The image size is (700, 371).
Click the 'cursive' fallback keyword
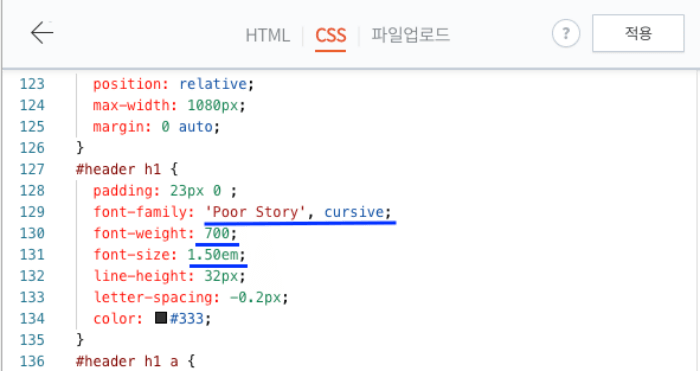pyautogui.click(x=354, y=212)
